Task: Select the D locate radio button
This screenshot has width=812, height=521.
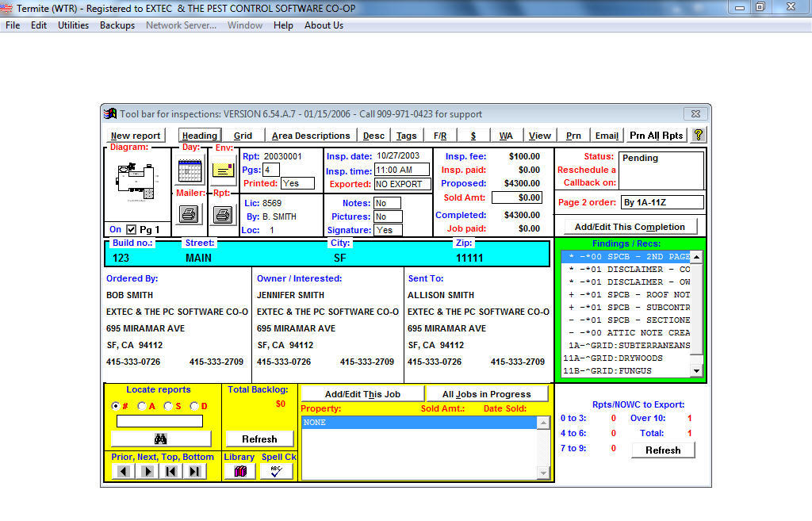Action: (194, 406)
